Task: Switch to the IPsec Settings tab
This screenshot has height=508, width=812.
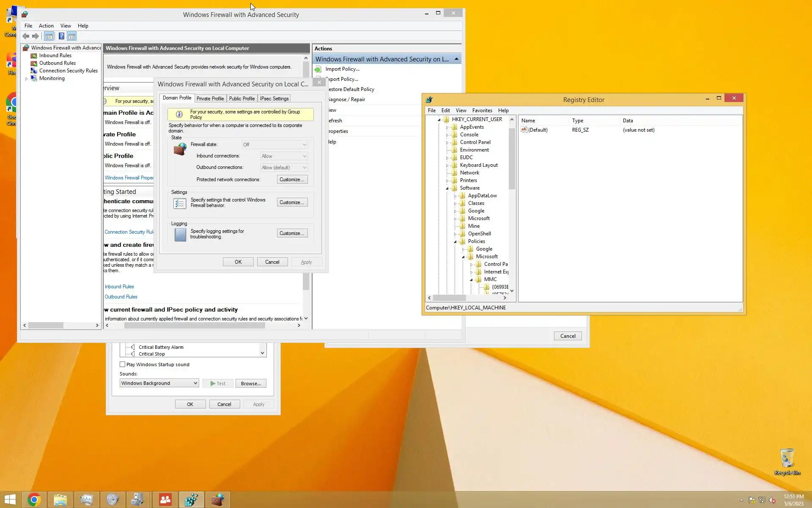Action: tap(274, 99)
